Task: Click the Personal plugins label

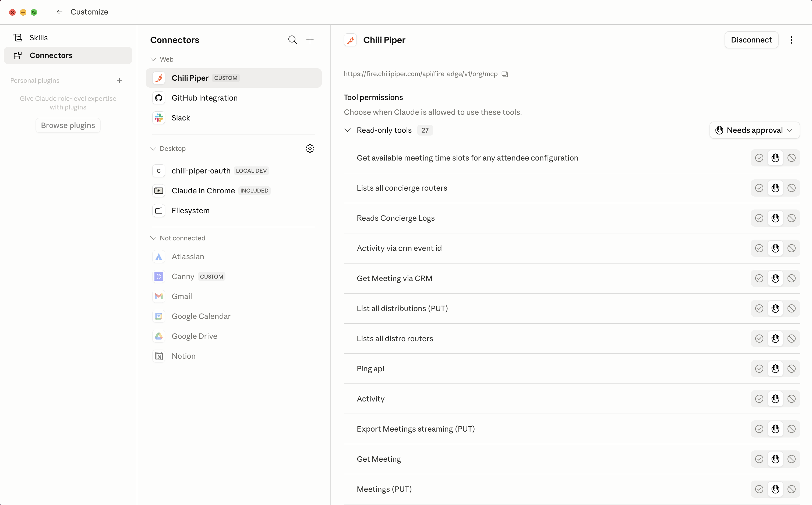Action: [35, 80]
